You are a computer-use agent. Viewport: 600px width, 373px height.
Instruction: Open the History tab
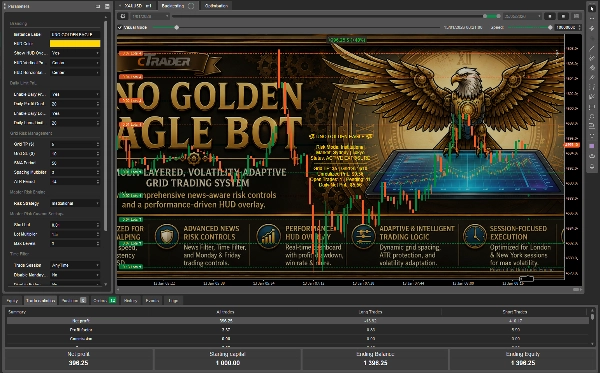click(x=130, y=300)
